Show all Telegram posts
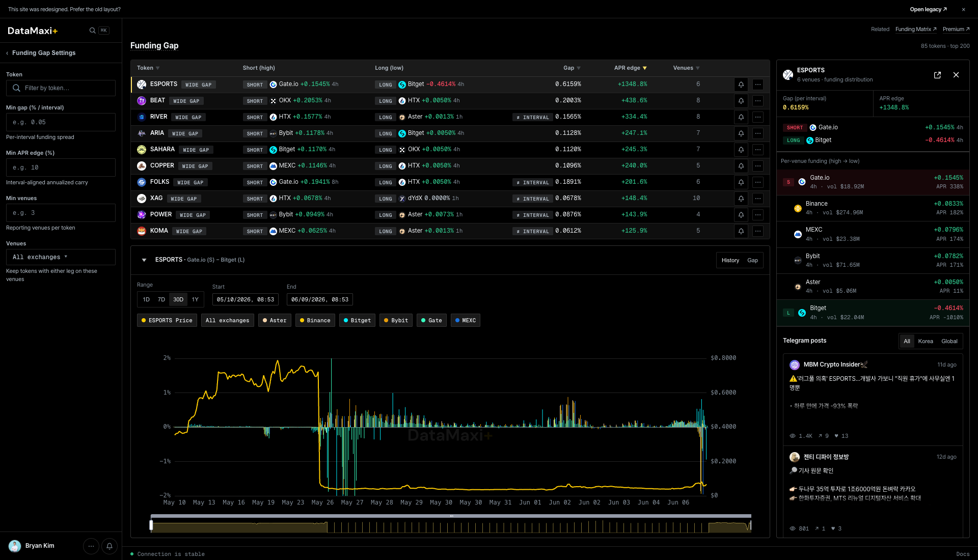This screenshot has height=560, width=978. click(x=907, y=342)
